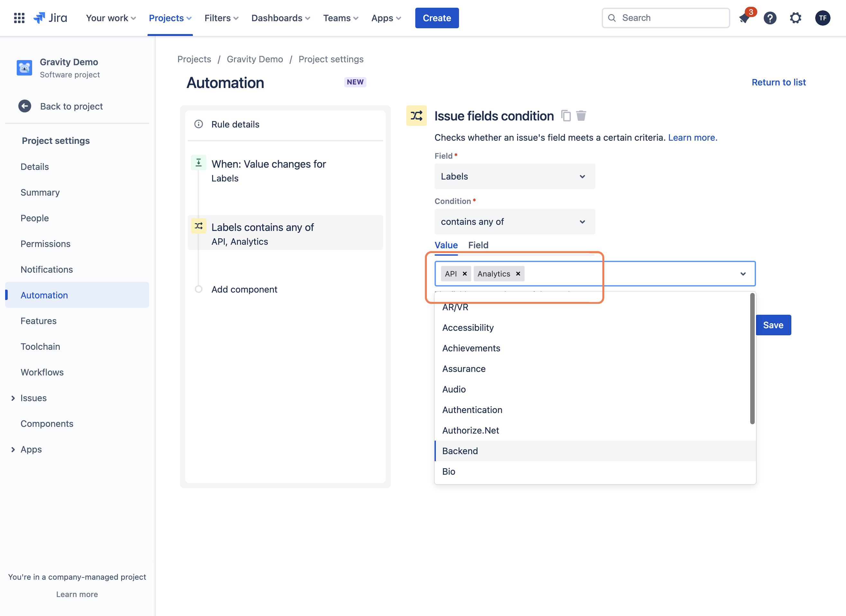Open the Condition dropdown showing contains any of
This screenshot has height=616, width=846.
(515, 222)
